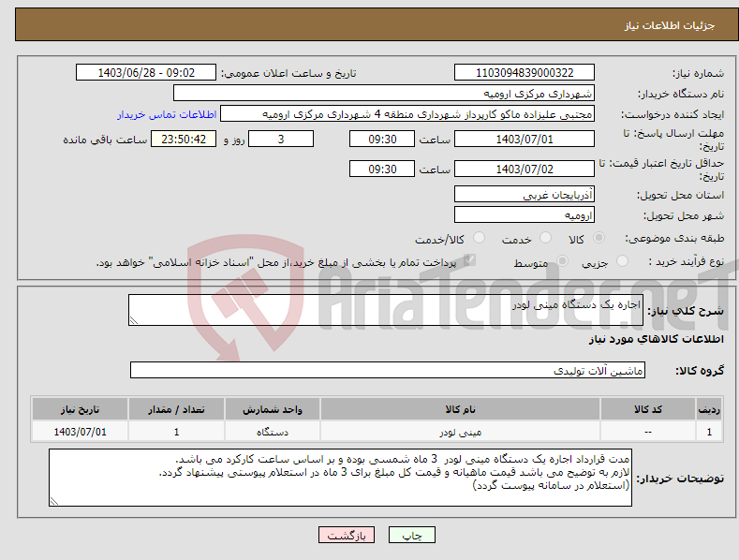Image resolution: width=739 pixels, height=560 pixels.
Task: Open the buyer contact information link
Action: pos(167,114)
